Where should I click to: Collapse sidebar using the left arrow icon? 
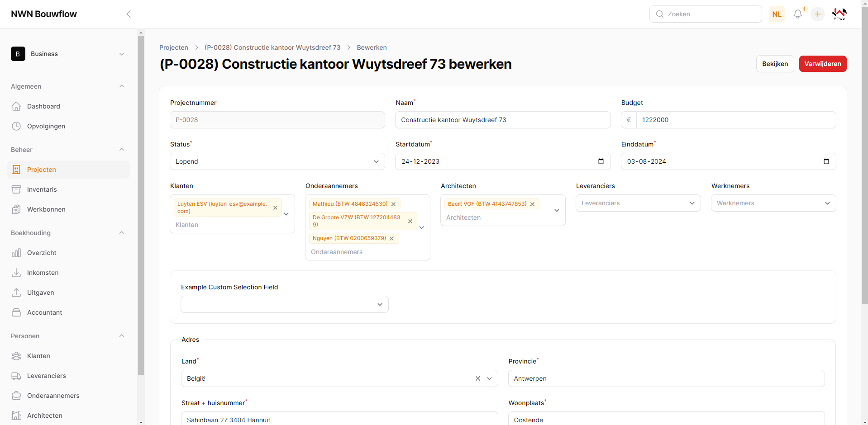coord(129,14)
